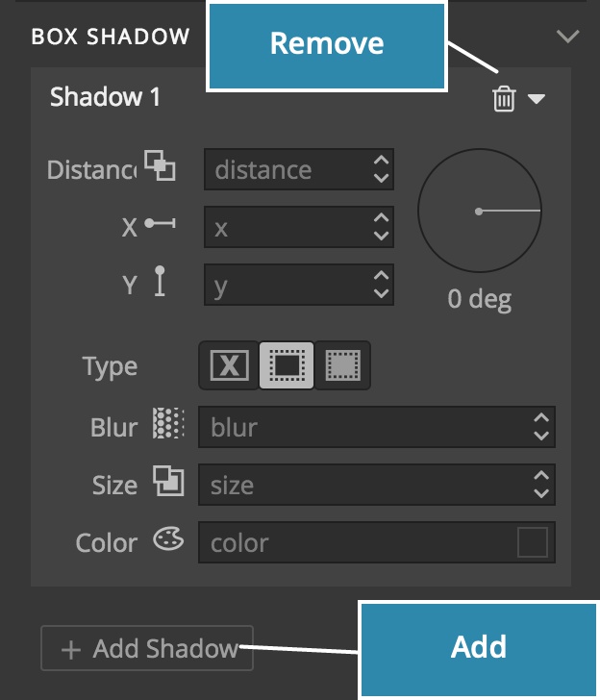Select the inset shadow type option
Image resolution: width=600 pixels, height=700 pixels.
(x=342, y=365)
